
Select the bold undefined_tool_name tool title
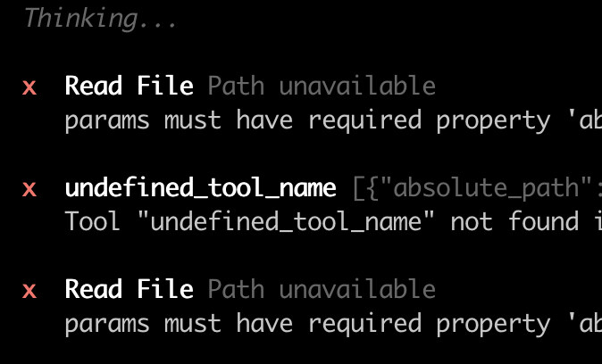coord(201,187)
